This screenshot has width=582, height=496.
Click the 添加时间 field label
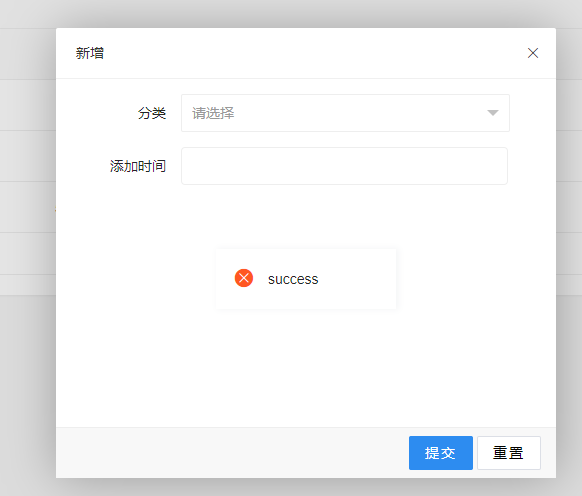click(x=138, y=166)
